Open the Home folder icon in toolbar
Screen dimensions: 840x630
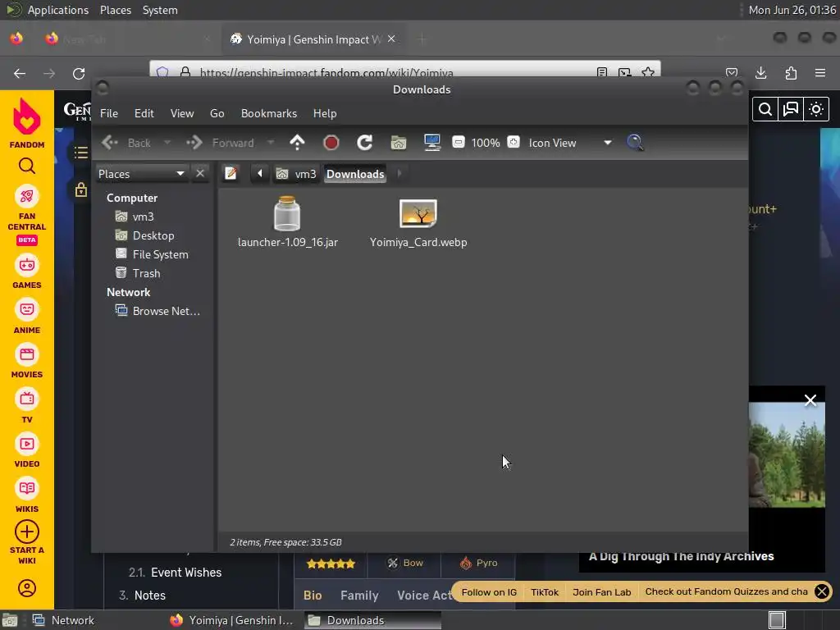pyautogui.click(x=399, y=143)
